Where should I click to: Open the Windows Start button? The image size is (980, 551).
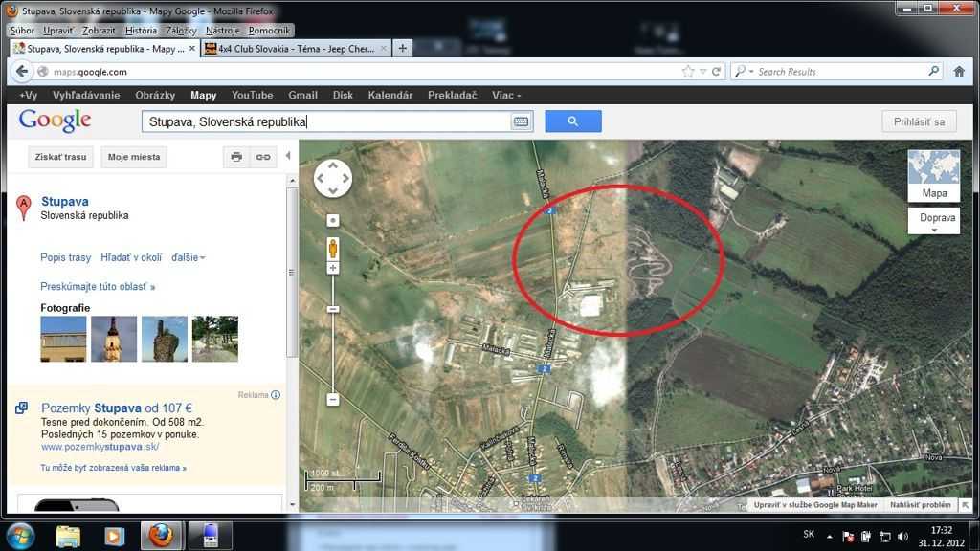[21, 536]
